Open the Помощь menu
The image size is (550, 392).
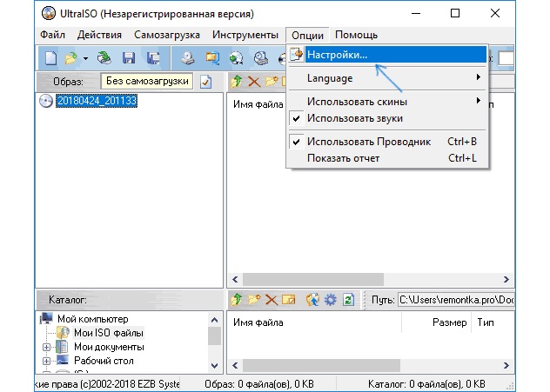pos(357,35)
